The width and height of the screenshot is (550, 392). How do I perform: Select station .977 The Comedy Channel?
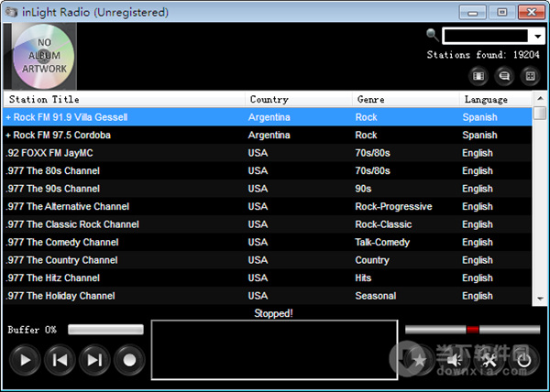click(268, 242)
